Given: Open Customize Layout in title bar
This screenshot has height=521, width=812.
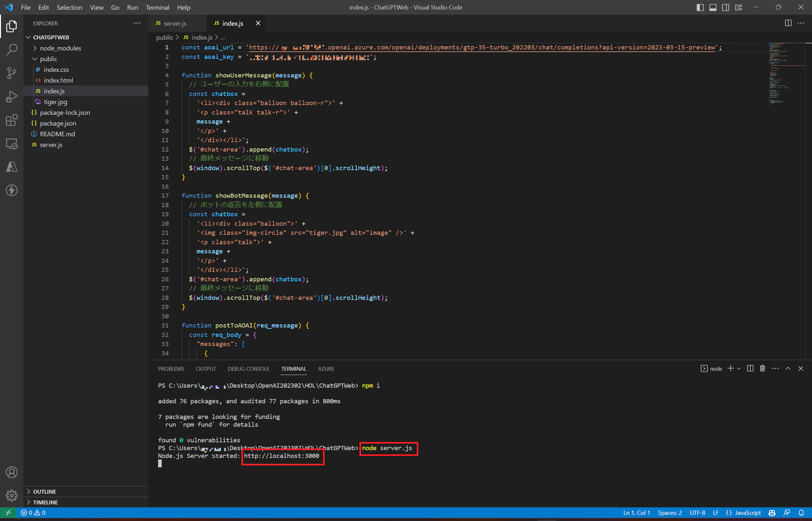Looking at the screenshot, I should click(x=738, y=7).
